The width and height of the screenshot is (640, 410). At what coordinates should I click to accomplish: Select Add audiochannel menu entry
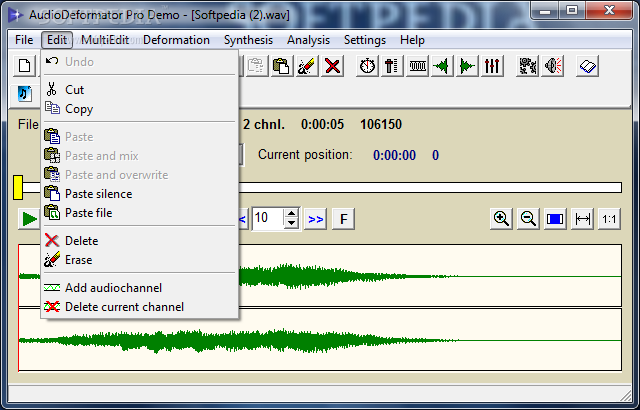click(140, 288)
